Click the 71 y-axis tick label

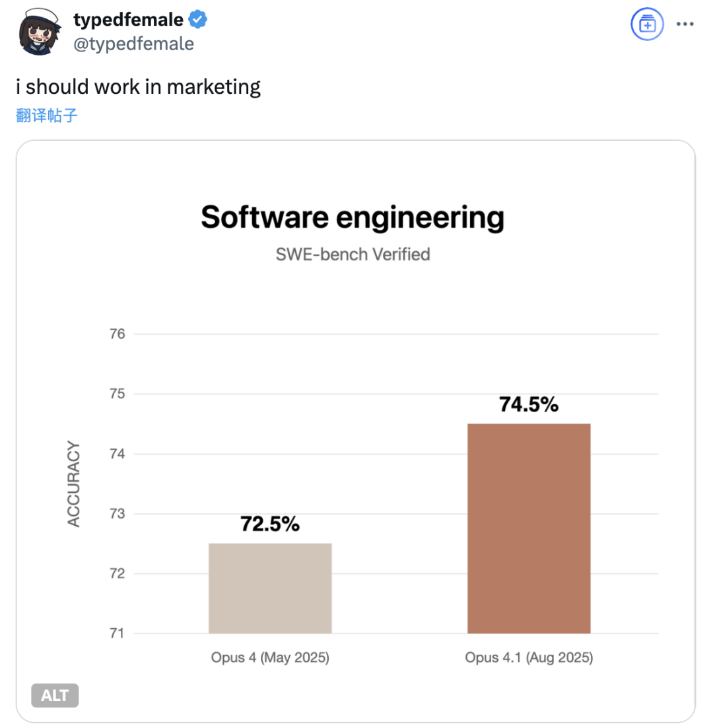(117, 634)
